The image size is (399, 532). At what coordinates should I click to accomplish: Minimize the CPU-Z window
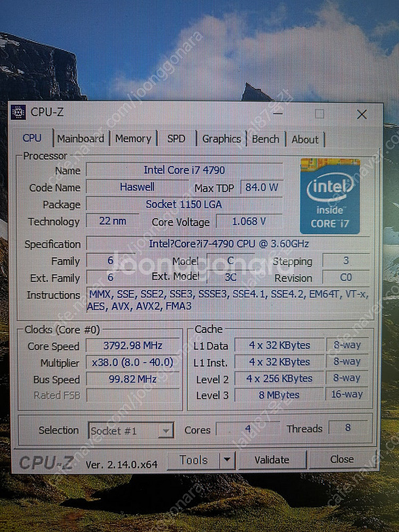[x=278, y=113]
